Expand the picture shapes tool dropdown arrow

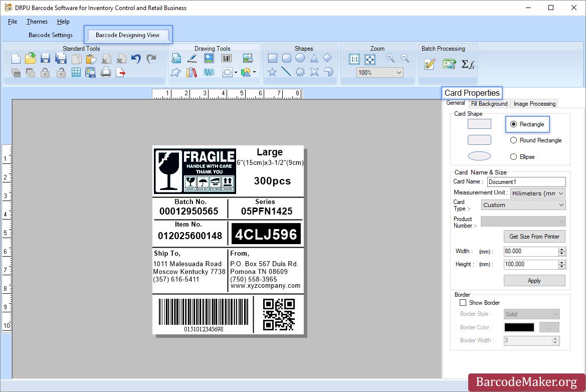(255, 72)
